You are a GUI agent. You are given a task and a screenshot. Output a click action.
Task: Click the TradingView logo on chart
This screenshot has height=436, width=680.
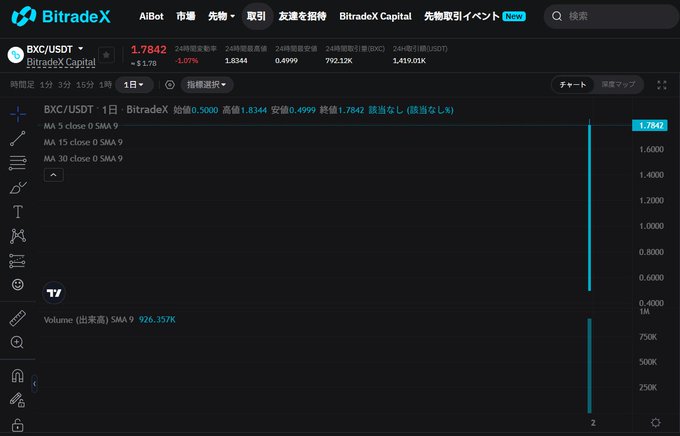54,293
